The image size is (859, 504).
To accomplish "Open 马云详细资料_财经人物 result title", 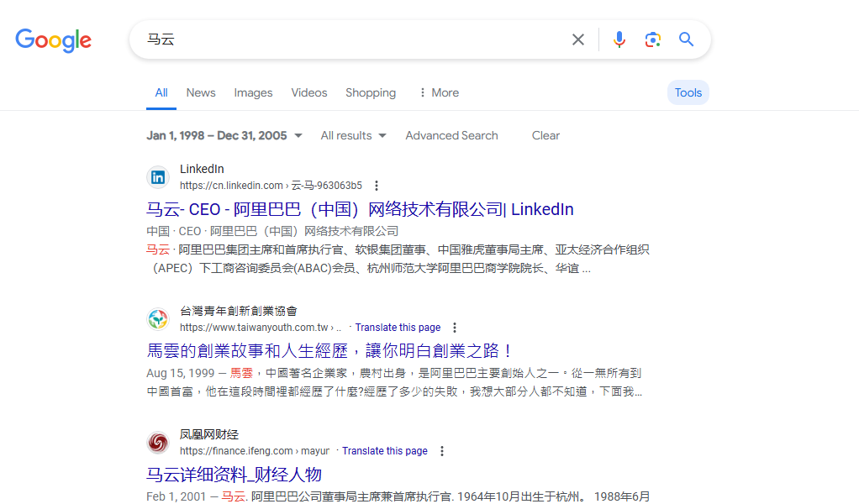I will [x=234, y=475].
